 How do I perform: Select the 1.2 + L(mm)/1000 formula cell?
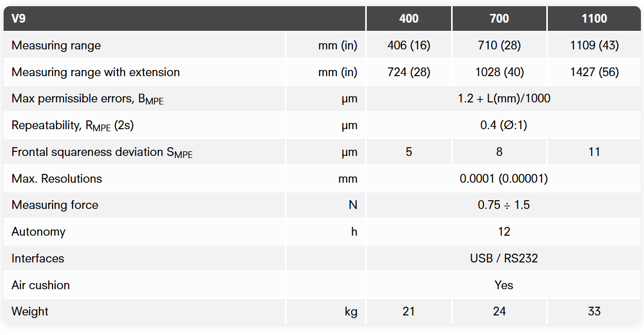pyautogui.click(x=504, y=99)
